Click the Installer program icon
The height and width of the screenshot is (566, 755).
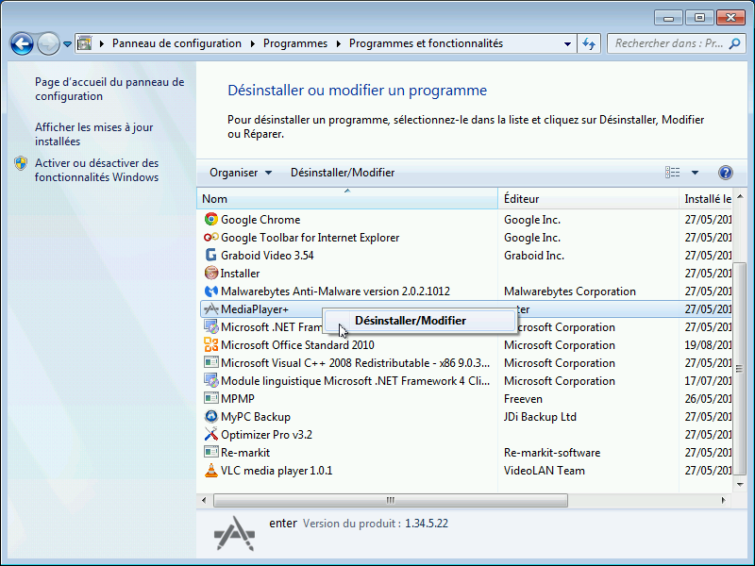[211, 273]
